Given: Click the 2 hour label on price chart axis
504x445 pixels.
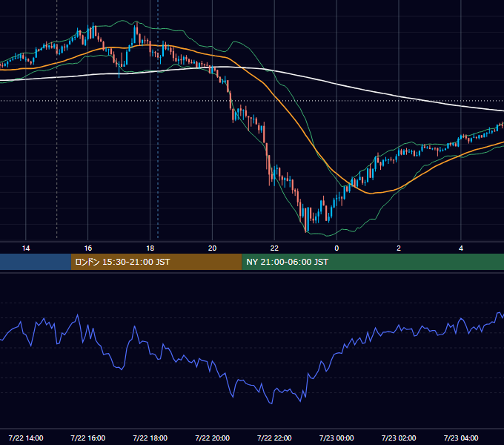Looking at the screenshot, I should [399, 248].
